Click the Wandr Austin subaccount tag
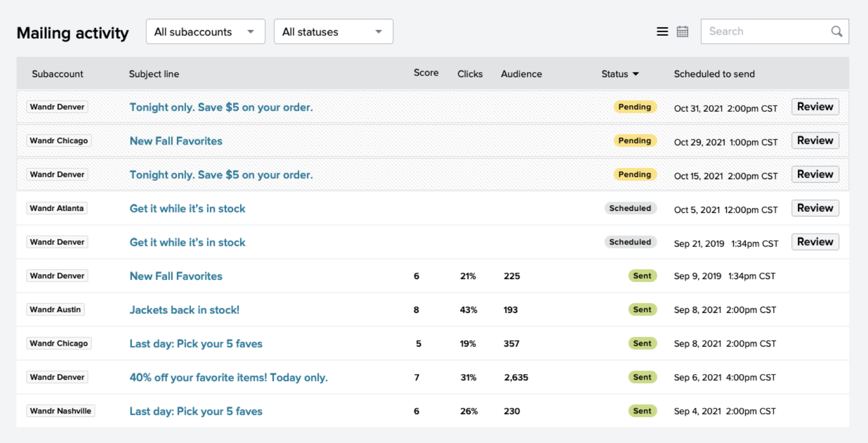 click(55, 310)
